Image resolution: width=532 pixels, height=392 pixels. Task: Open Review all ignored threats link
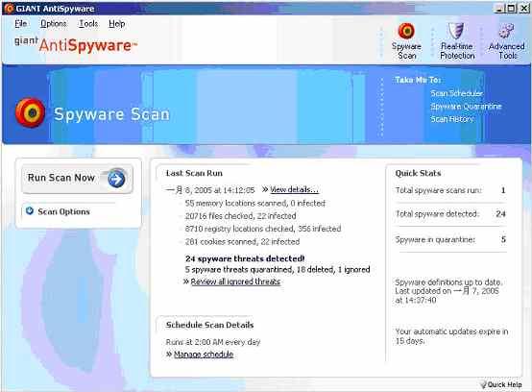235,282
